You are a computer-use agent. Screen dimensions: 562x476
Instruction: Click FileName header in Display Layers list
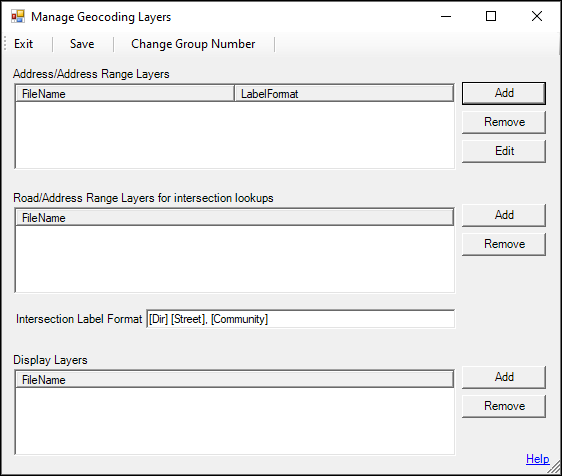click(235, 380)
